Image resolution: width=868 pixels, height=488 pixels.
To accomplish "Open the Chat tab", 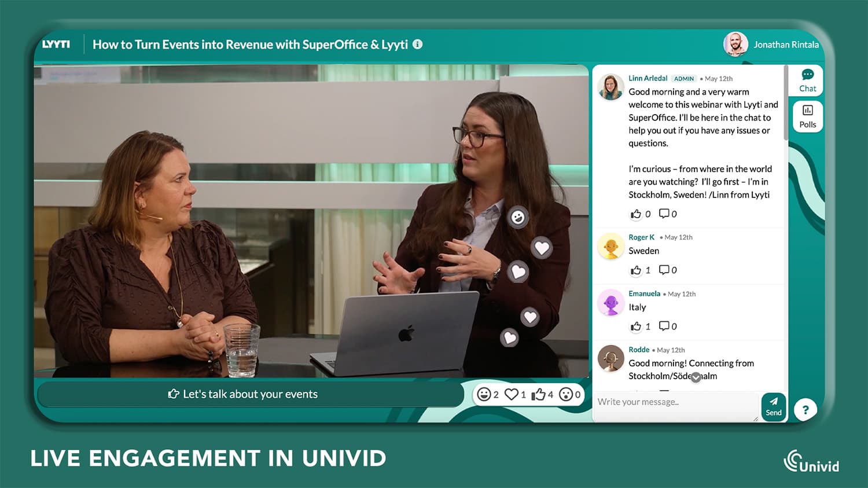I will 807,80.
